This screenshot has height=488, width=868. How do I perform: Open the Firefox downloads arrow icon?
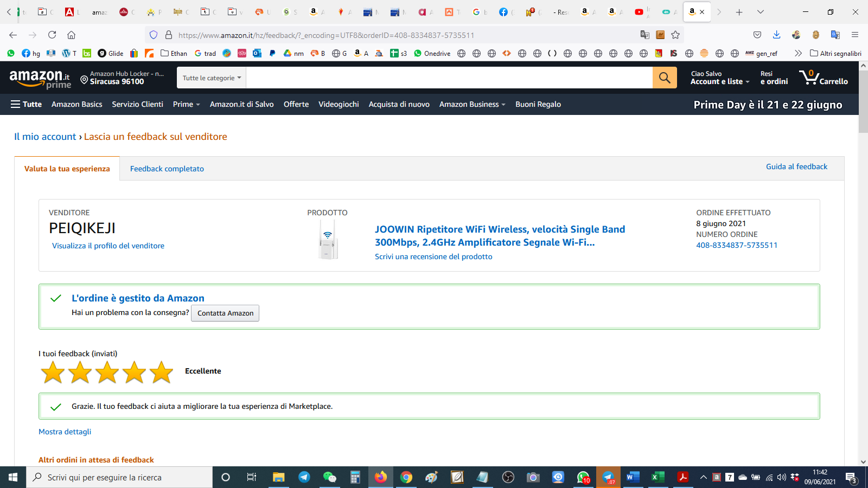[x=776, y=35]
